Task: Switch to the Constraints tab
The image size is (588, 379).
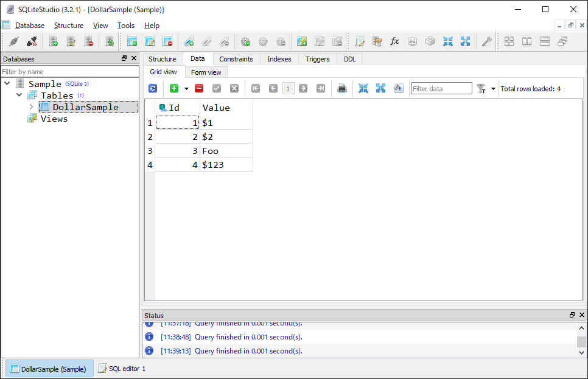Action: [x=236, y=59]
